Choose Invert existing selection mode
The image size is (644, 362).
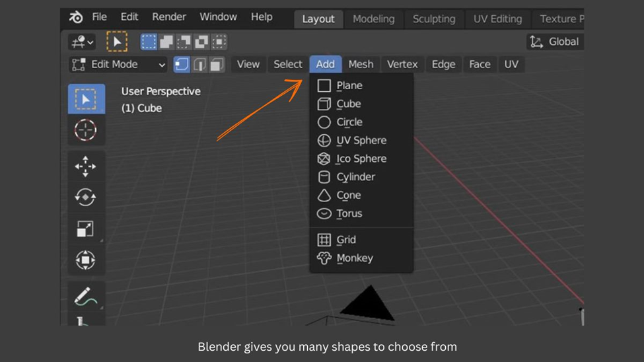click(201, 42)
